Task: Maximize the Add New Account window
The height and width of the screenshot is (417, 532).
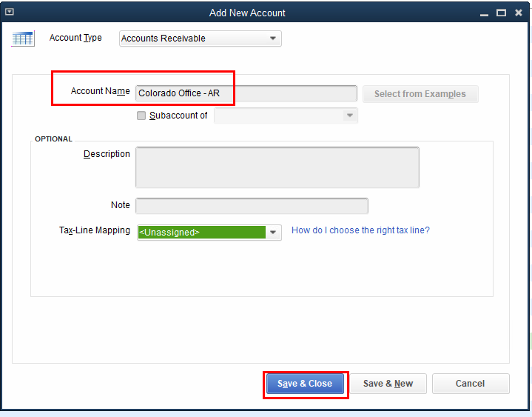Action: click(x=501, y=13)
